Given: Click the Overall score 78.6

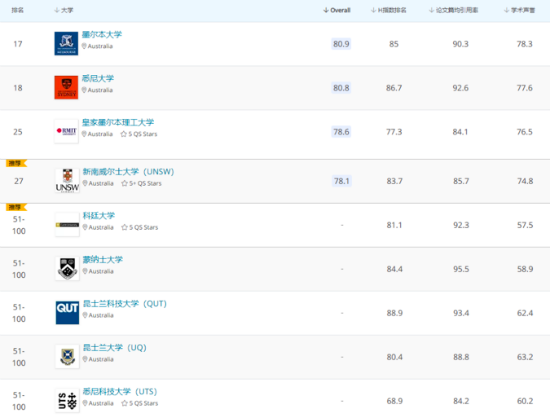Looking at the screenshot, I should [x=341, y=132].
